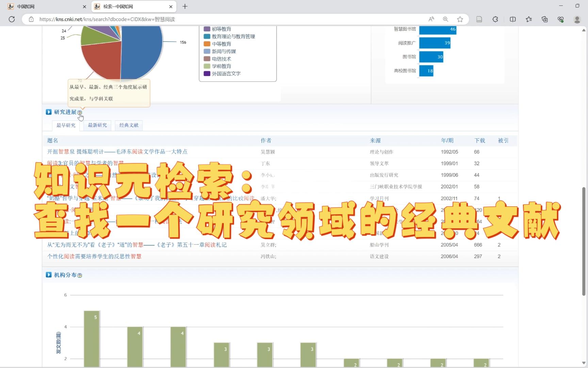588x368 pixels.
Task: Open the collections icon
Action: pos(545,19)
